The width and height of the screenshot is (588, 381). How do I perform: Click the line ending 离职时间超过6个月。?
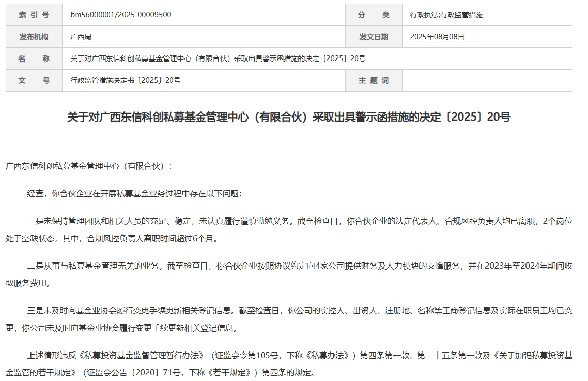click(112, 239)
